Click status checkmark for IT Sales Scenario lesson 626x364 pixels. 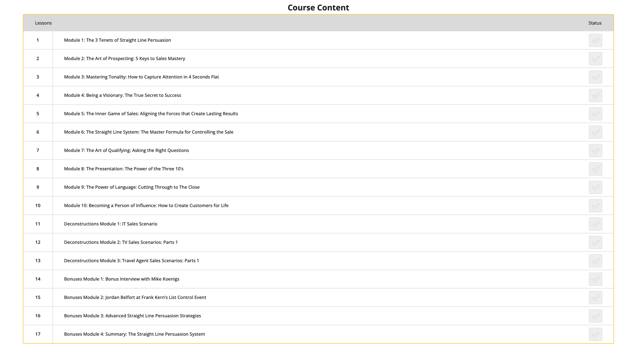tap(595, 224)
